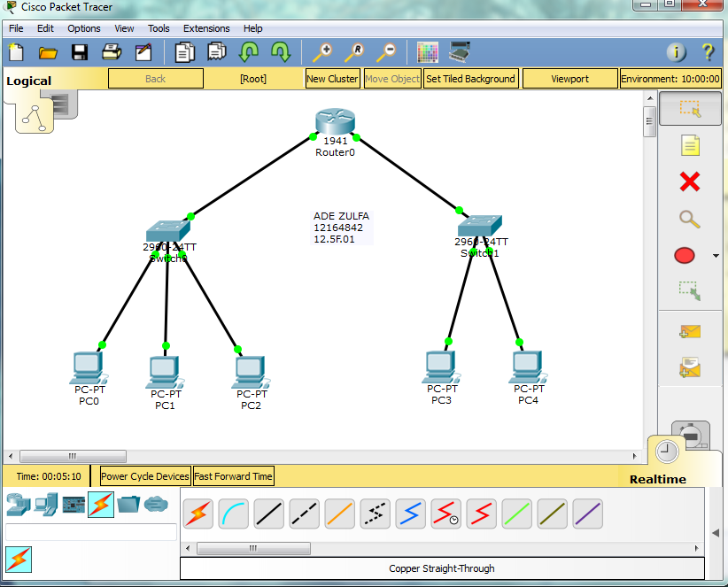Activate the Inspect magnifier tool
This screenshot has height=587, width=728.
coord(689,219)
